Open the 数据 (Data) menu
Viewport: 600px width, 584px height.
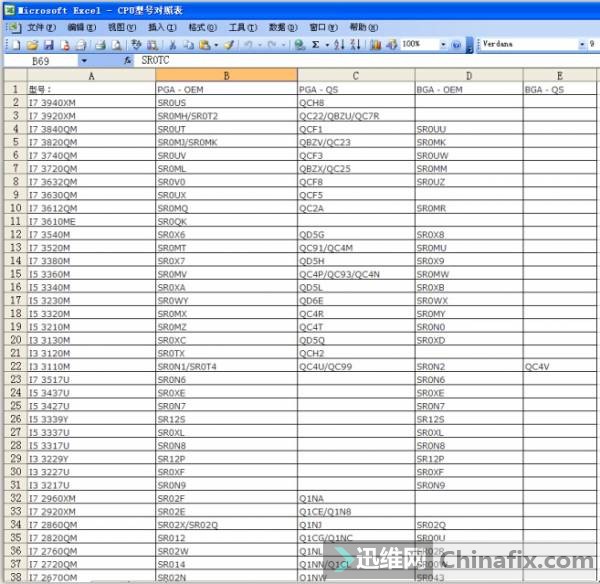tap(283, 28)
